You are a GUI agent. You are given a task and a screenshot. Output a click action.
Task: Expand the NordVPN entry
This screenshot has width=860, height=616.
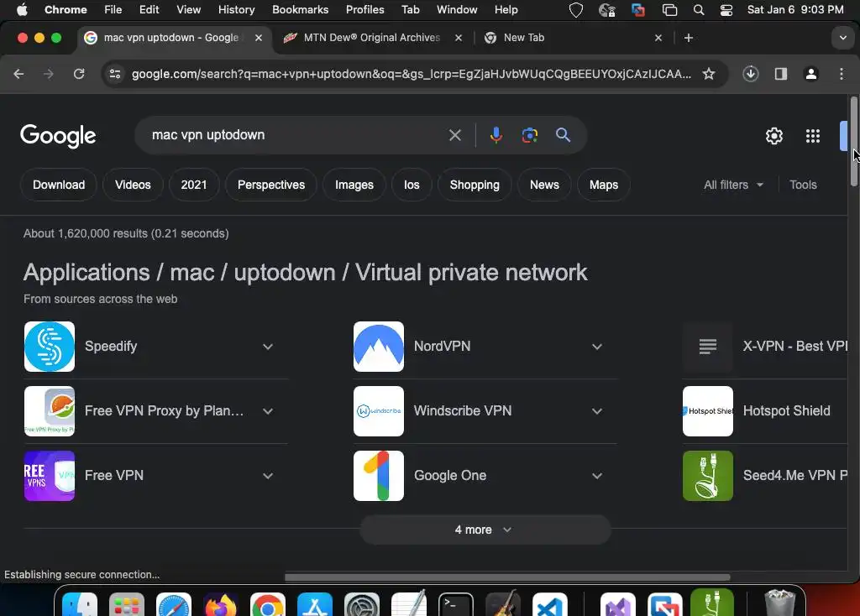coord(597,347)
